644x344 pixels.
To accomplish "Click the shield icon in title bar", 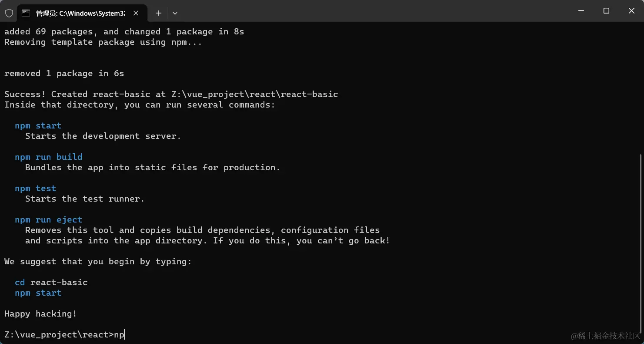I will (9, 13).
